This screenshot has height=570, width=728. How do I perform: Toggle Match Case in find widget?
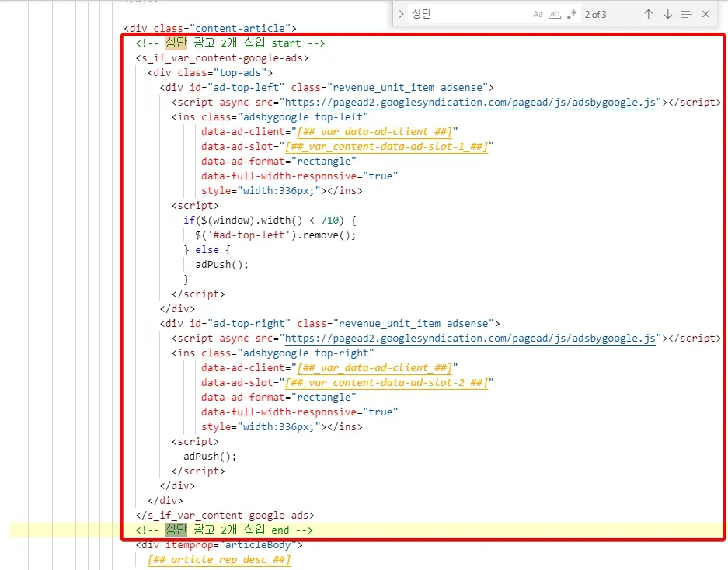click(x=538, y=15)
